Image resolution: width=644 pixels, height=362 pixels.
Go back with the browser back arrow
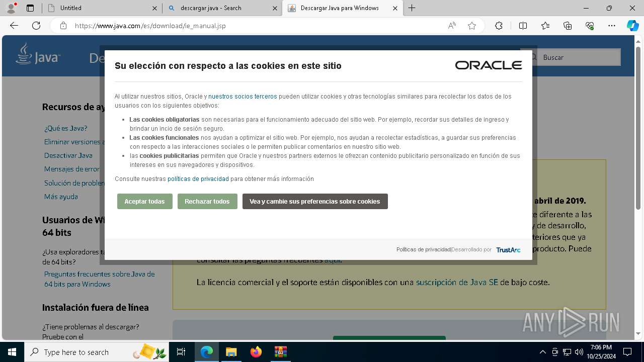point(14,26)
